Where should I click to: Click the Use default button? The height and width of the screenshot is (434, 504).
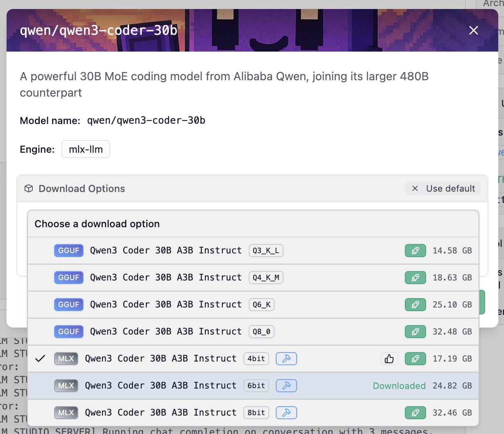pos(443,188)
